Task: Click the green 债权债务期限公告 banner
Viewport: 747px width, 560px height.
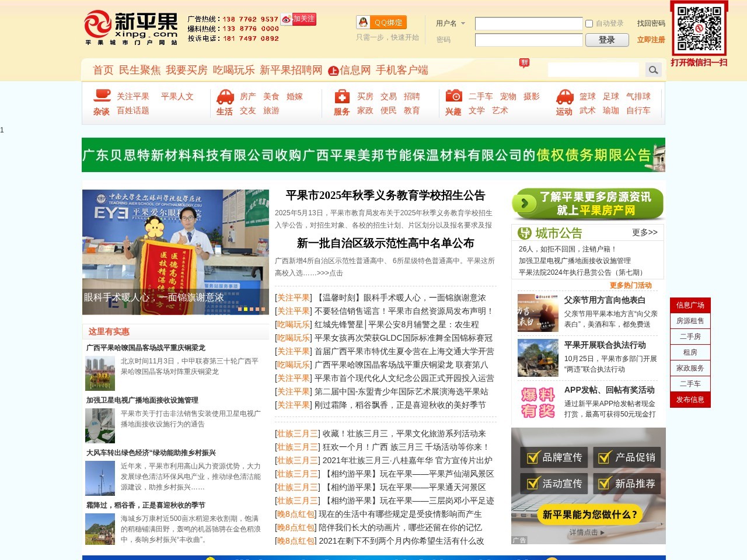Action: coord(373,155)
